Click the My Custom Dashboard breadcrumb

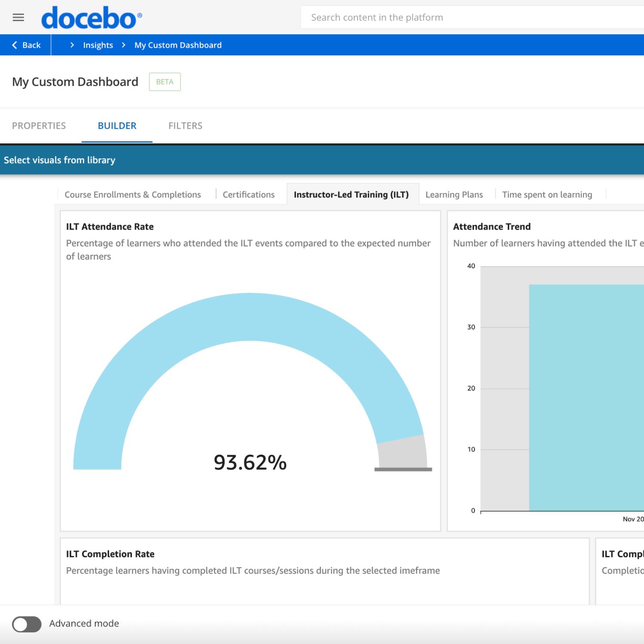178,45
